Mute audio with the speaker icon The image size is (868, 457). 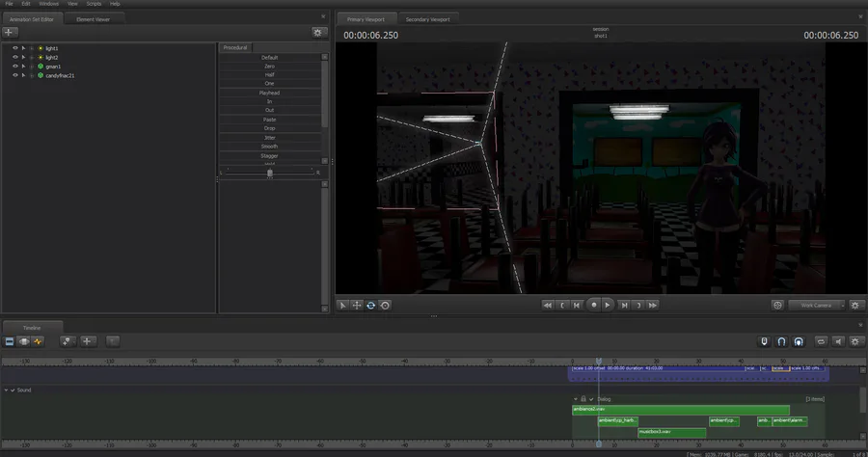point(838,342)
